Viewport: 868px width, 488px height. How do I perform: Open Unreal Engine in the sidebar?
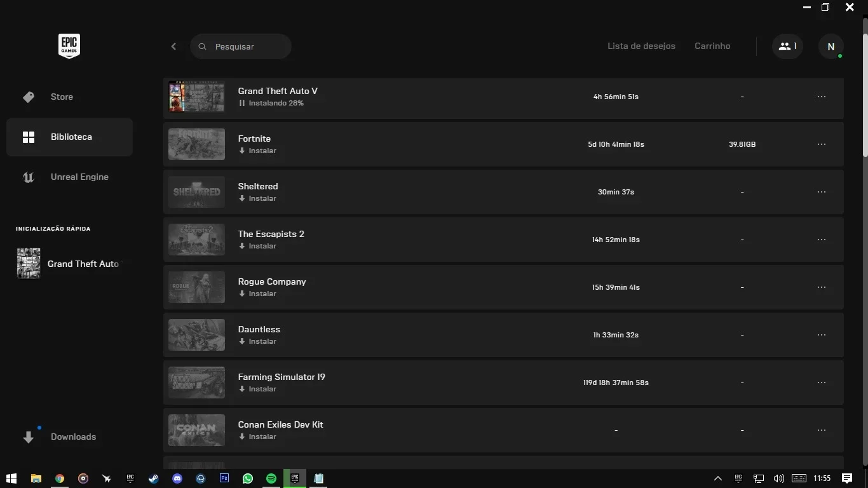tap(69, 177)
